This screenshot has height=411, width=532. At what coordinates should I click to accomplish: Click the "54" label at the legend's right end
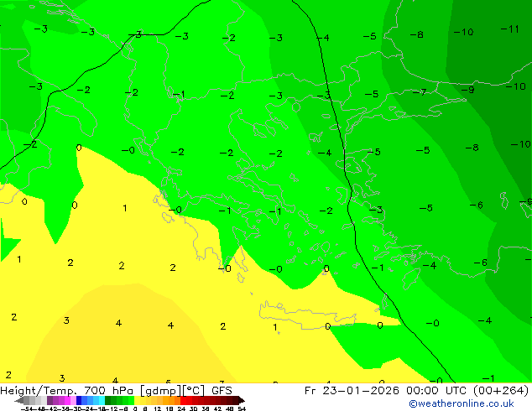click(242, 409)
